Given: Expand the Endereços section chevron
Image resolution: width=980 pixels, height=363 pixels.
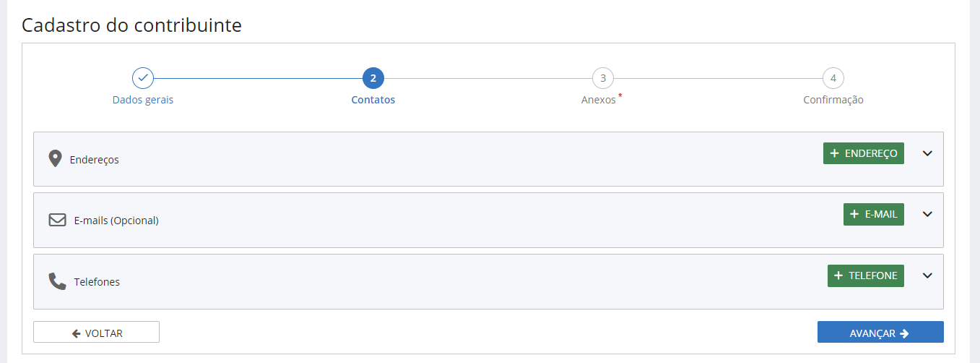Looking at the screenshot, I should click(x=928, y=153).
